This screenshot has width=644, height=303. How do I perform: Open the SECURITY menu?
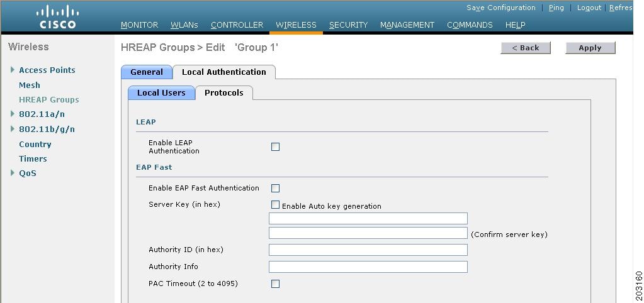coord(348,25)
